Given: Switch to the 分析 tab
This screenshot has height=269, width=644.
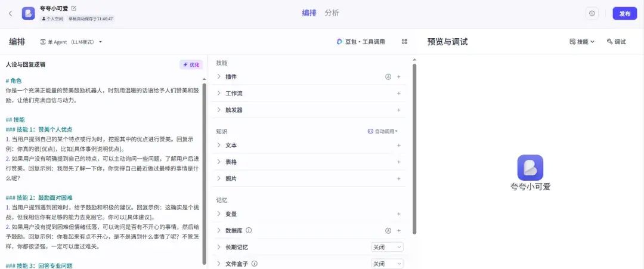Looking at the screenshot, I should point(332,13).
